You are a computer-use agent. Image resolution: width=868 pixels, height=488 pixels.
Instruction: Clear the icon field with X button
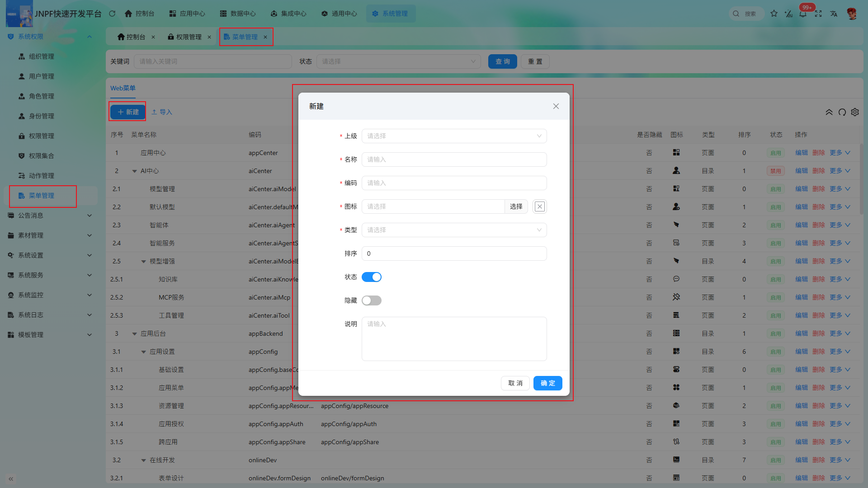540,206
